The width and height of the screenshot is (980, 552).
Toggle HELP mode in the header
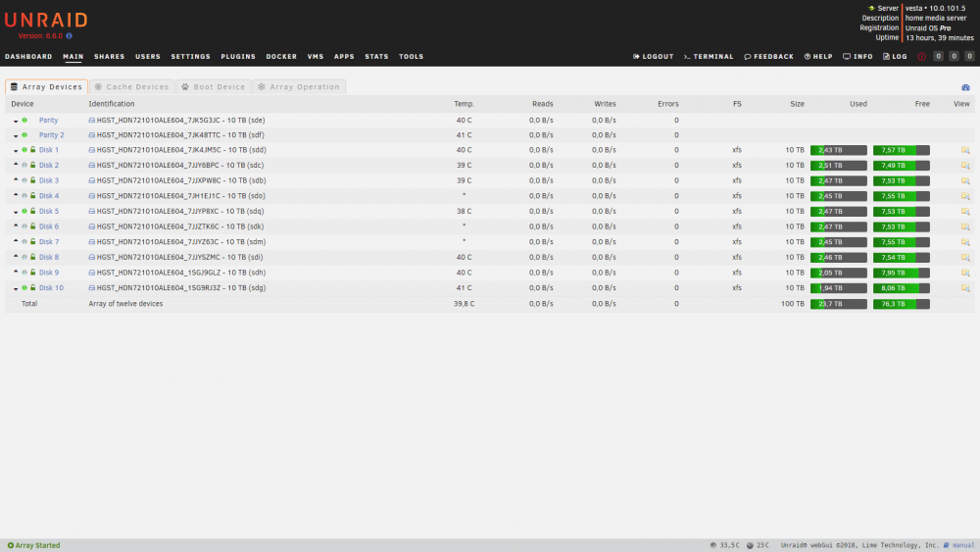(x=818, y=56)
